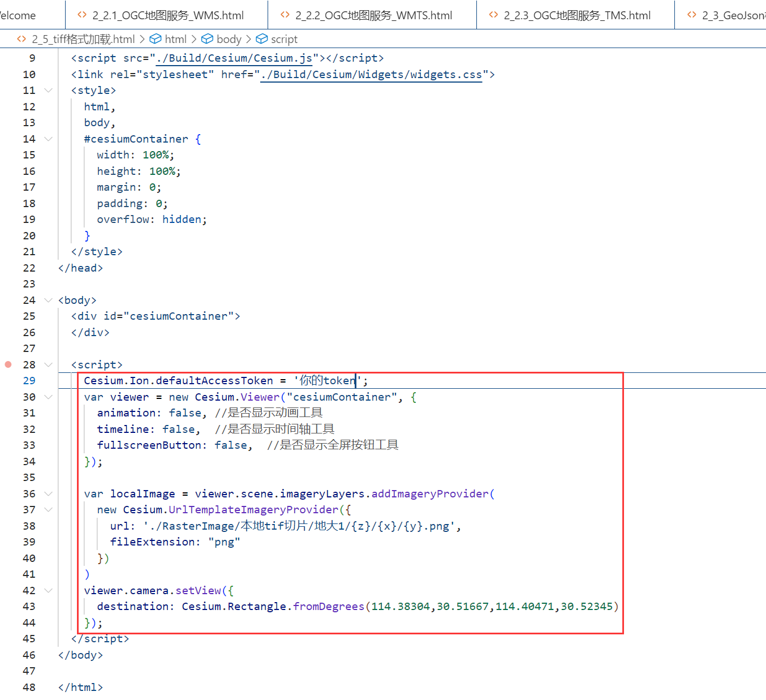Click 'padding: 0;' on line 18
The height and width of the screenshot is (700, 766).
tap(132, 204)
